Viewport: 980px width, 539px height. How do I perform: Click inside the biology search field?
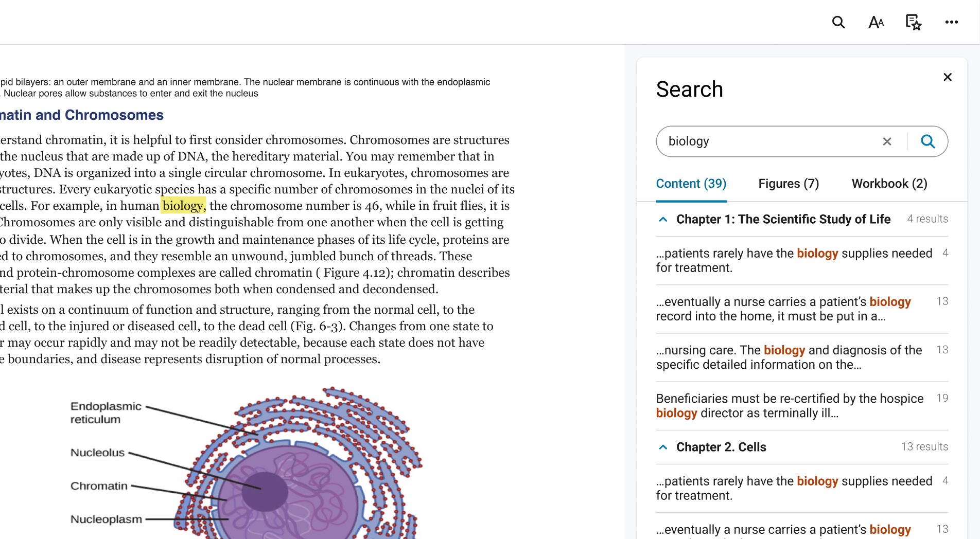coord(767,141)
